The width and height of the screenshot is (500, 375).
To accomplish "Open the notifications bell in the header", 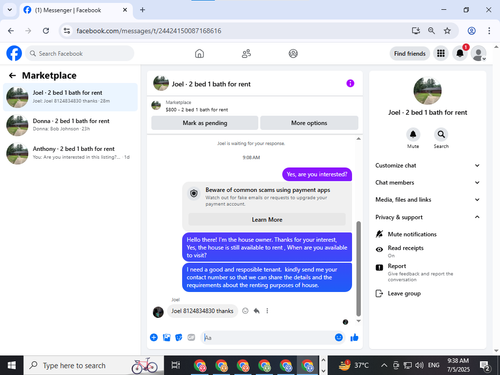I will (460, 53).
